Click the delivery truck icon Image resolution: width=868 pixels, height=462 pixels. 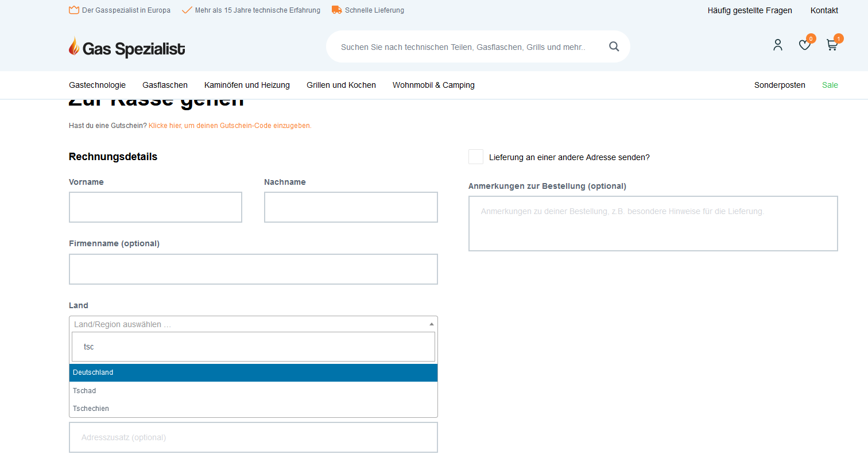click(337, 10)
